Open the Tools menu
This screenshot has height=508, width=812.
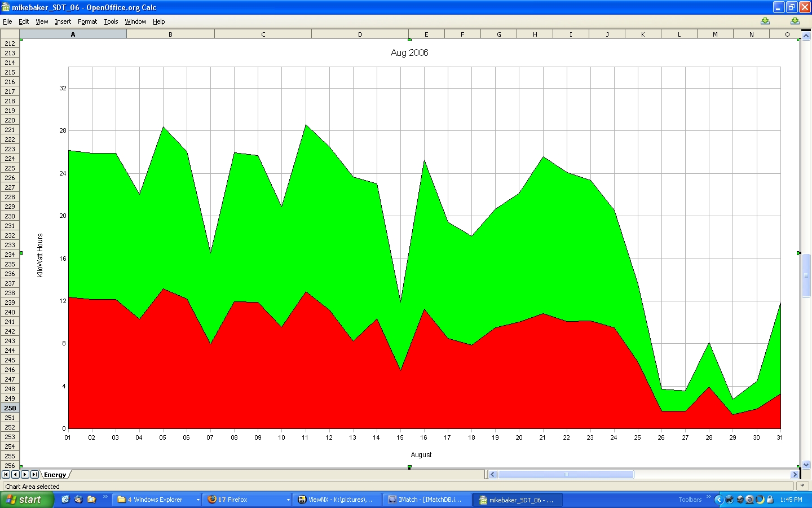click(x=111, y=21)
